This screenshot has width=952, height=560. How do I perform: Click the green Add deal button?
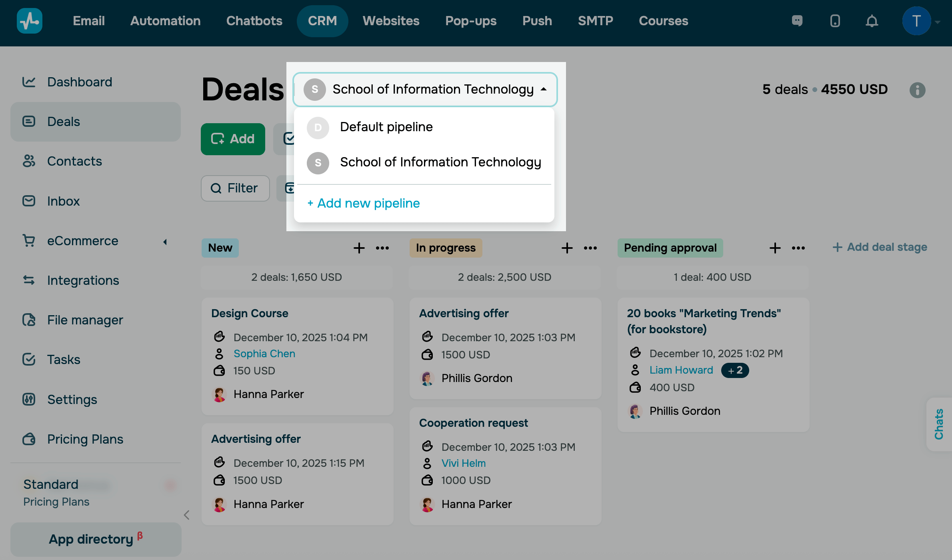tap(233, 139)
